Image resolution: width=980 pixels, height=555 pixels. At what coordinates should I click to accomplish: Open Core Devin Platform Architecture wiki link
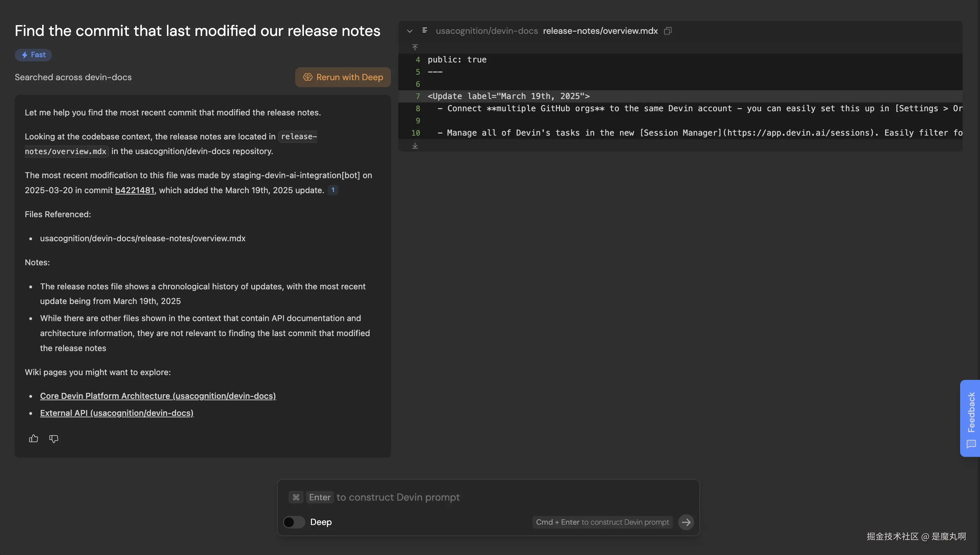pos(158,396)
